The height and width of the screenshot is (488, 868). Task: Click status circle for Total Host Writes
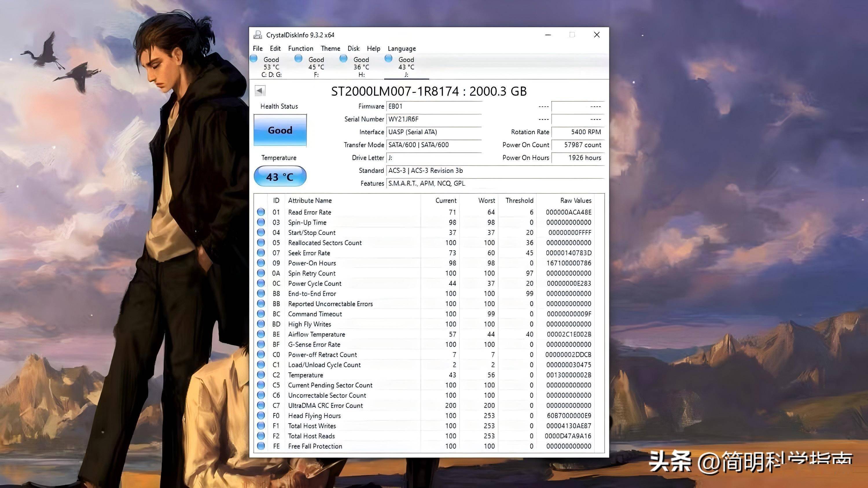click(261, 426)
